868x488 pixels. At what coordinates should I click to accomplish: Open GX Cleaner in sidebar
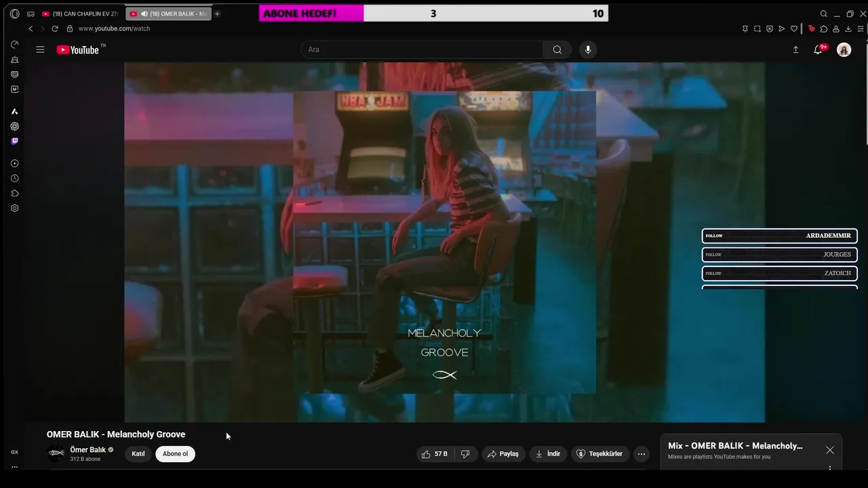tap(14, 60)
